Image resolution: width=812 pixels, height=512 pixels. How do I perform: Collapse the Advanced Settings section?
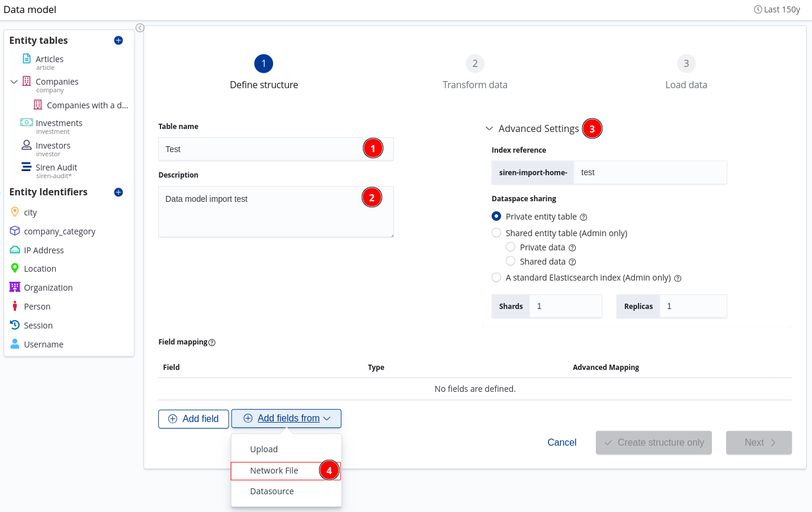pyautogui.click(x=489, y=128)
